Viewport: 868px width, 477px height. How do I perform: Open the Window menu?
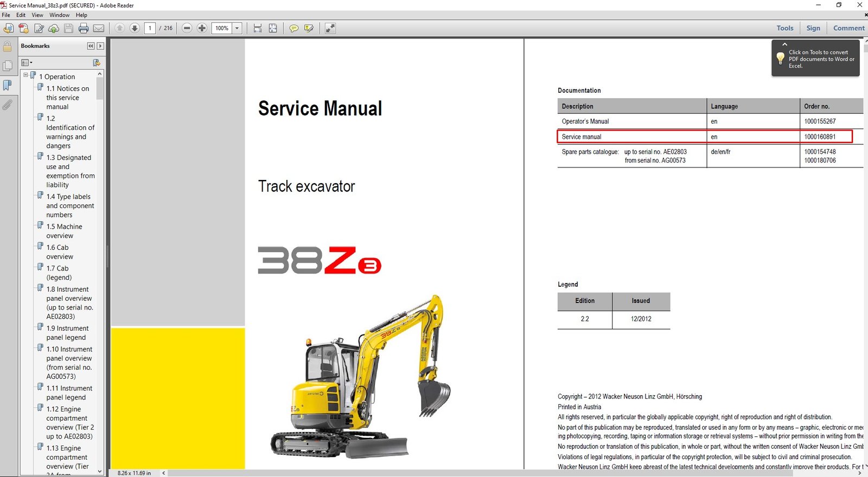(59, 15)
